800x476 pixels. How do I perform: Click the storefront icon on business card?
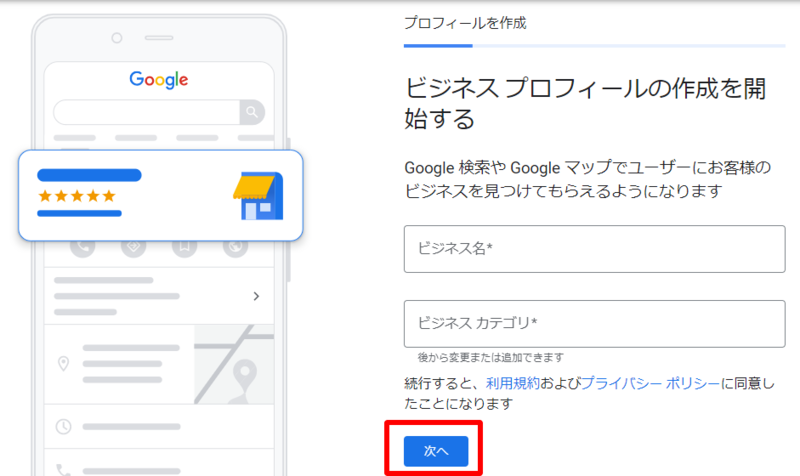click(258, 196)
